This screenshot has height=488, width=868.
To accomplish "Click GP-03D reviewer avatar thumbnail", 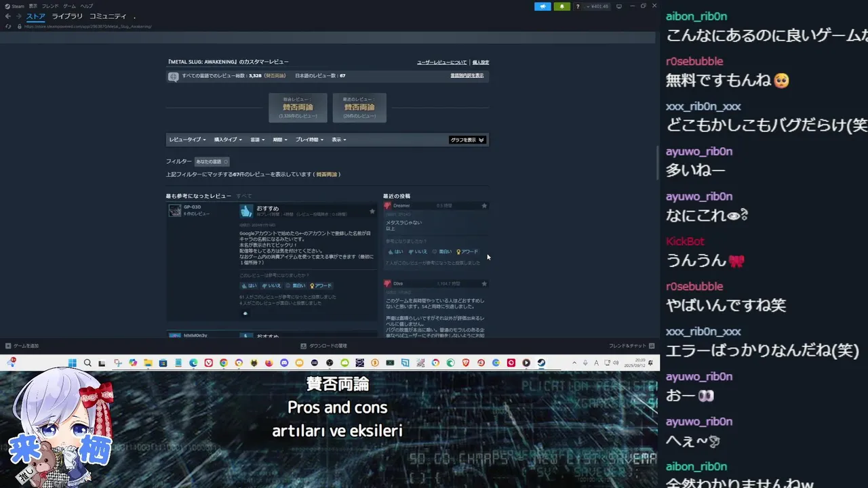I will point(175,210).
